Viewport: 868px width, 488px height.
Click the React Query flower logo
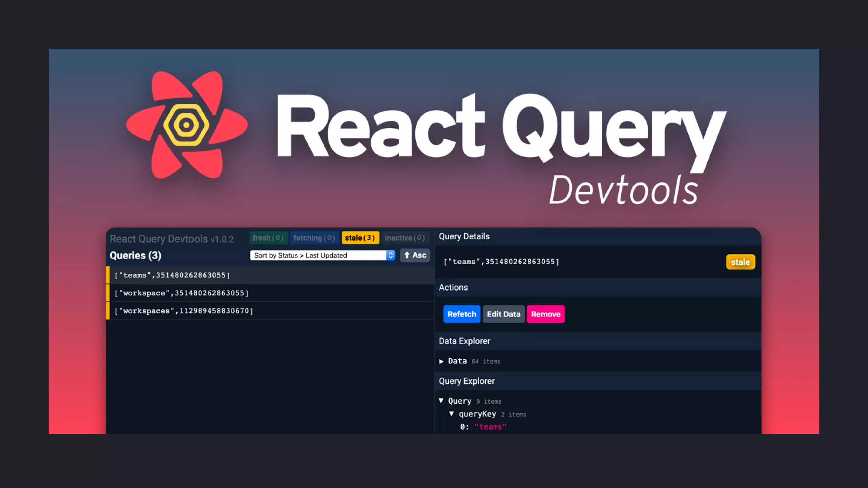pyautogui.click(x=186, y=125)
